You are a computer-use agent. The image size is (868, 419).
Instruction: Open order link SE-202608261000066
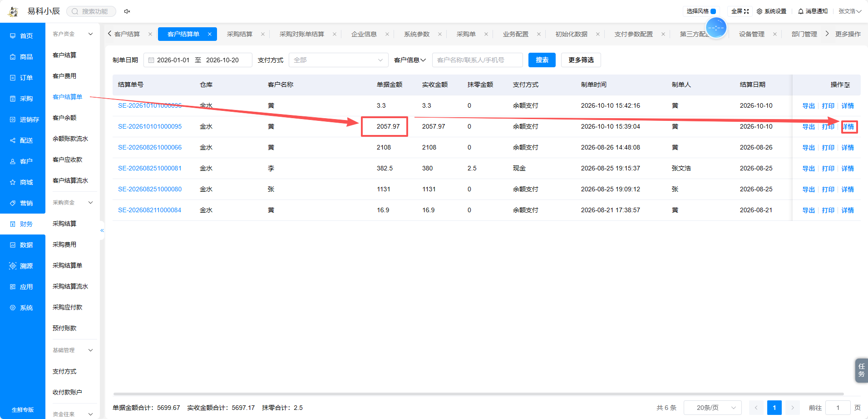coord(150,148)
